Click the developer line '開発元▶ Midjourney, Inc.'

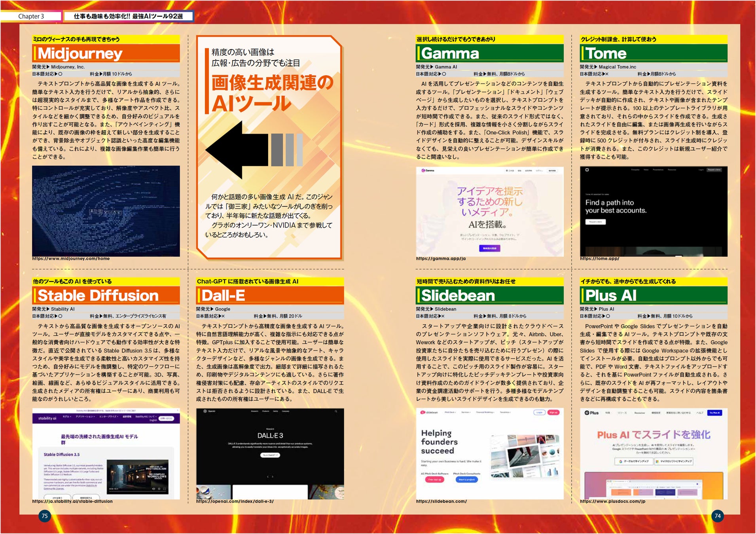click(59, 67)
